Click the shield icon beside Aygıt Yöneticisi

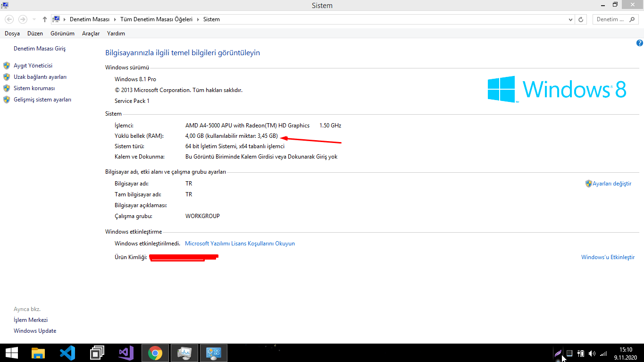pyautogui.click(x=7, y=66)
